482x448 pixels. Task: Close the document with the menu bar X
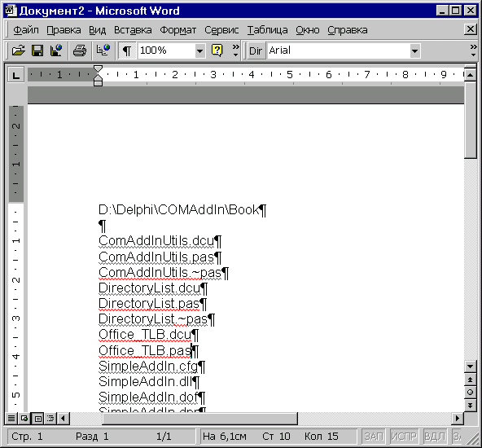[x=471, y=29]
